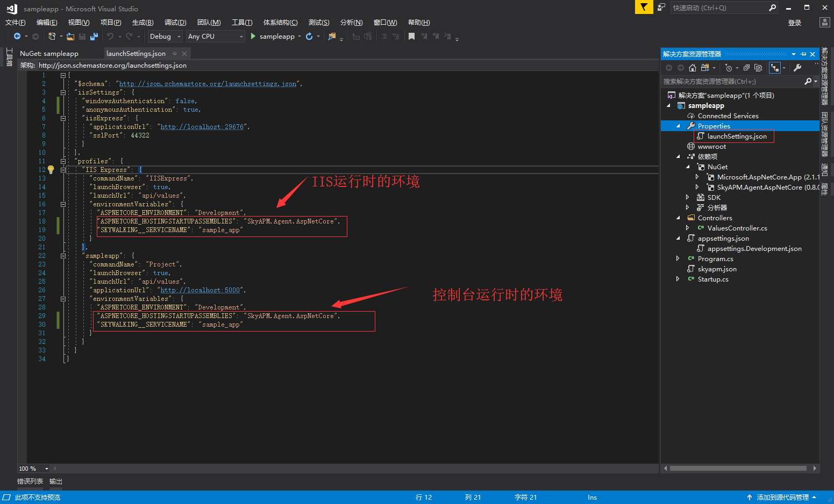Select wwwroot folder in tree
Screen dimensions: 834x504
click(x=711, y=146)
